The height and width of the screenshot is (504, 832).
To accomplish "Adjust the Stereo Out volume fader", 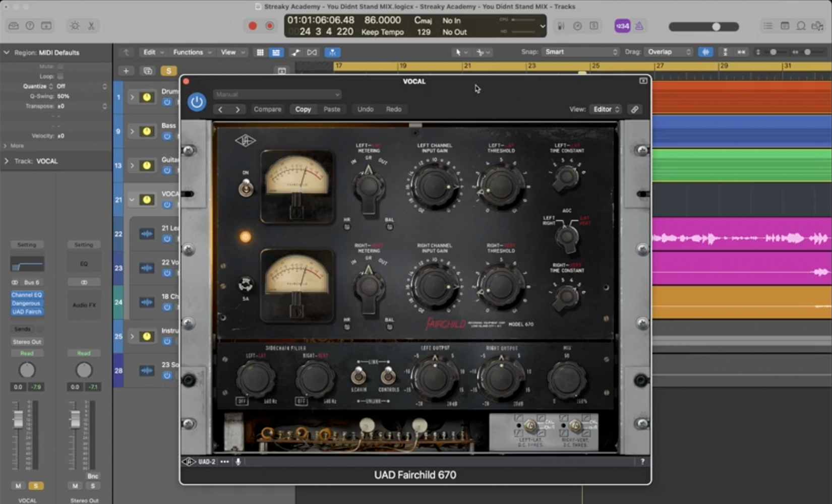I will point(75,419).
